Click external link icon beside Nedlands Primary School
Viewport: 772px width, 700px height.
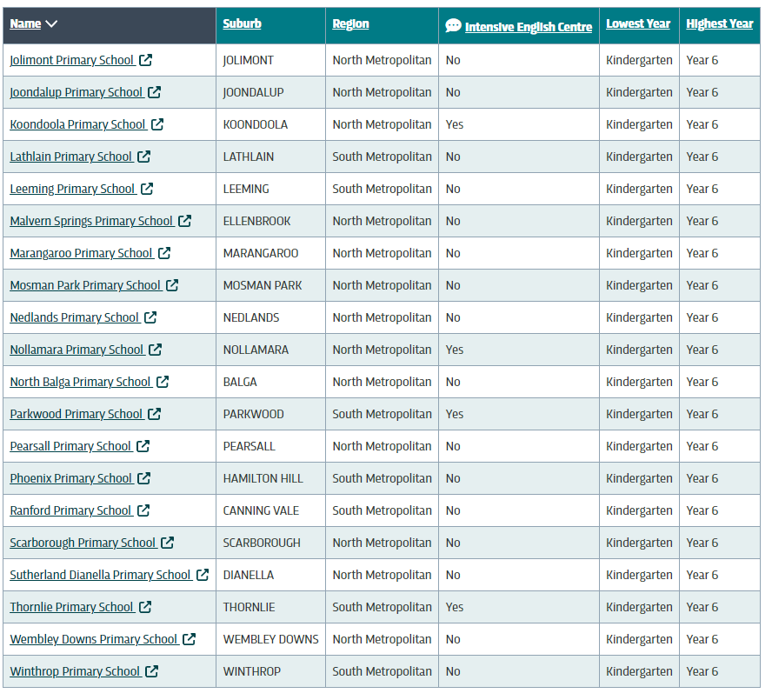150,317
